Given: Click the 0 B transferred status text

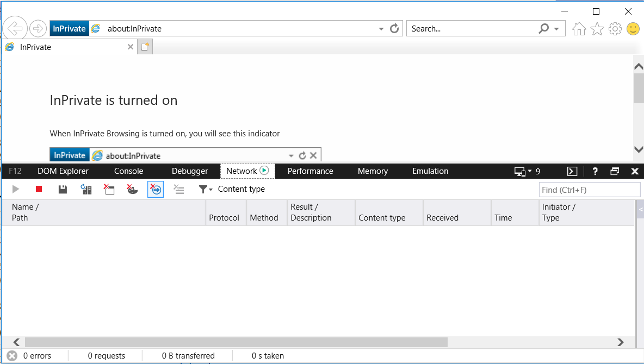Looking at the screenshot, I should pyautogui.click(x=188, y=356).
